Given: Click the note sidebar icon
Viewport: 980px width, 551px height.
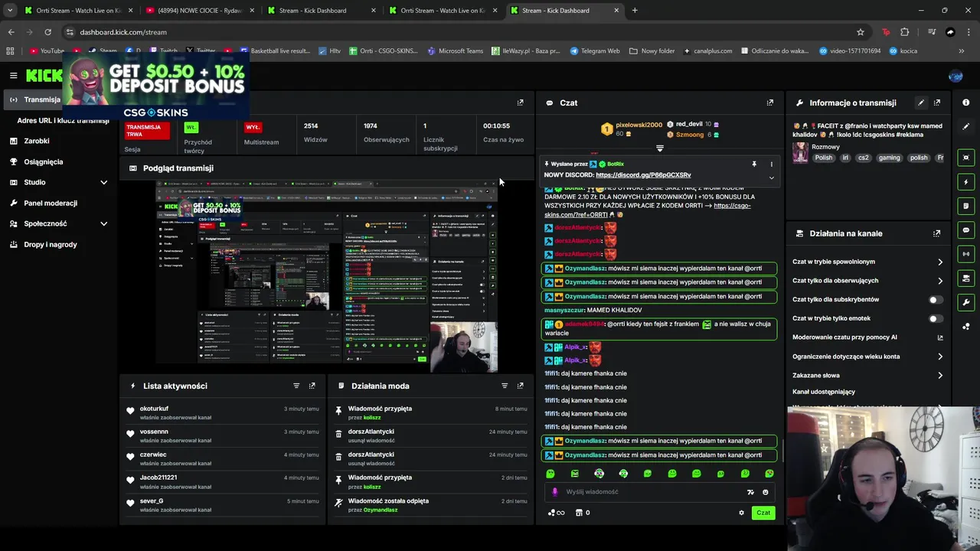Looking at the screenshot, I should pos(966,206).
